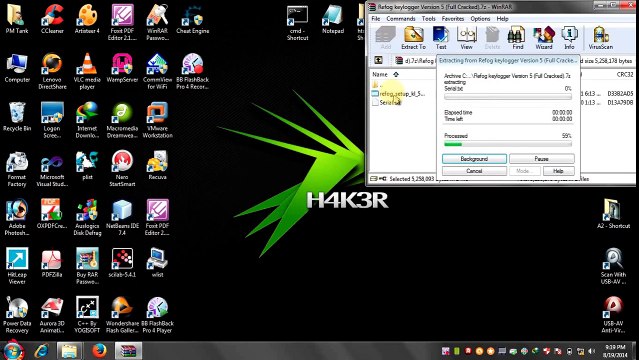
Task: Open Notepad desktop shortcut
Action: tap(333, 18)
